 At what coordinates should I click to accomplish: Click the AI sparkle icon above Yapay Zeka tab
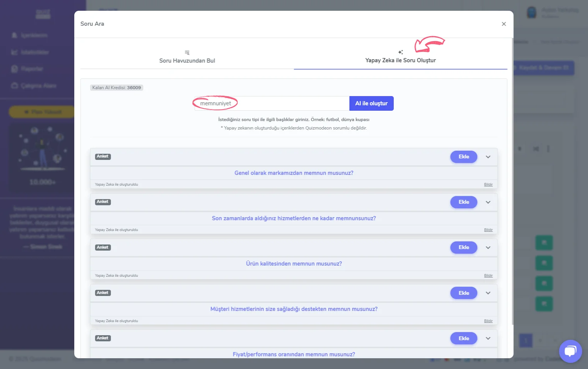[x=400, y=52]
